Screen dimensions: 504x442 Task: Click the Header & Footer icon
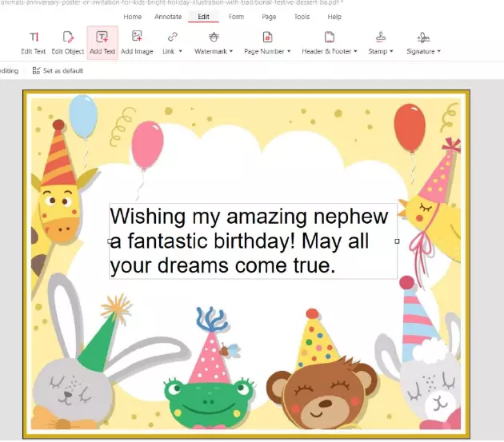[329, 37]
